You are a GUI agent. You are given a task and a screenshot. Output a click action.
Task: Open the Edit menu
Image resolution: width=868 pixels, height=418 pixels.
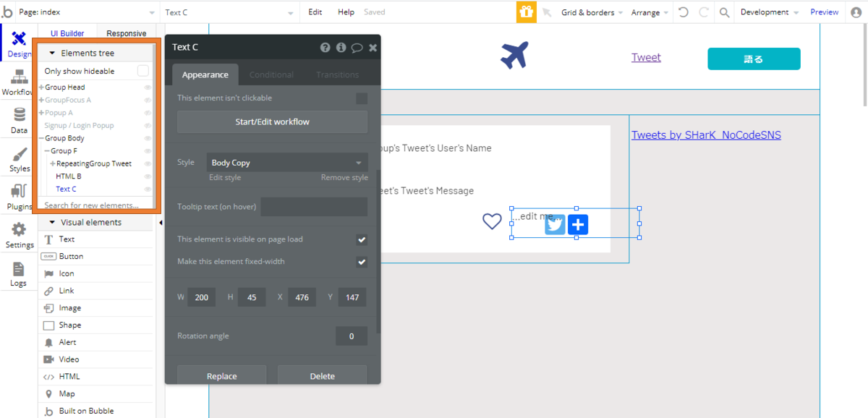(x=315, y=12)
